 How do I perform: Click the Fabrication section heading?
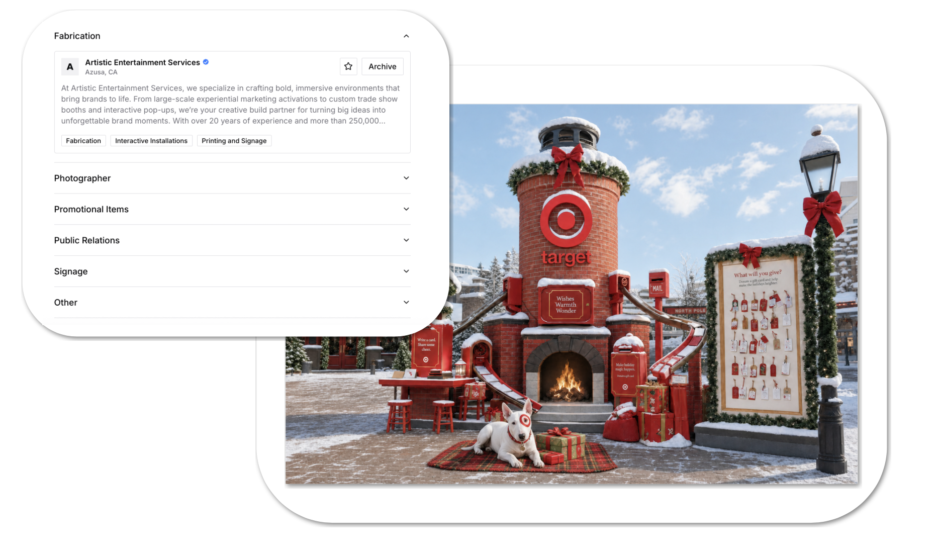[x=77, y=36]
